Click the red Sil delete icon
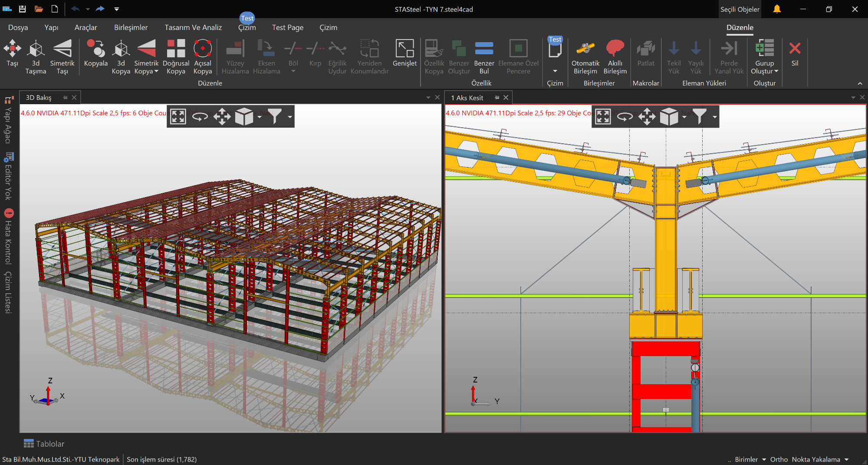Image resolution: width=868 pixels, height=465 pixels. point(795,49)
